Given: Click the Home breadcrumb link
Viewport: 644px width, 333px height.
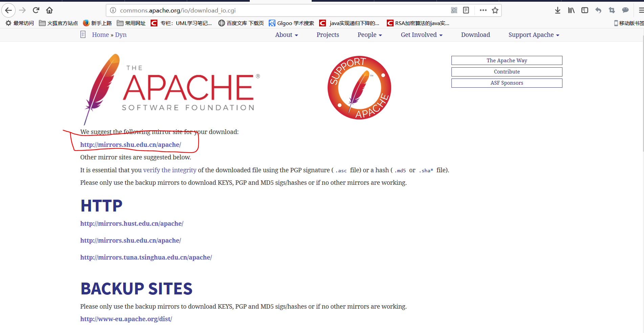Looking at the screenshot, I should coord(101,35).
